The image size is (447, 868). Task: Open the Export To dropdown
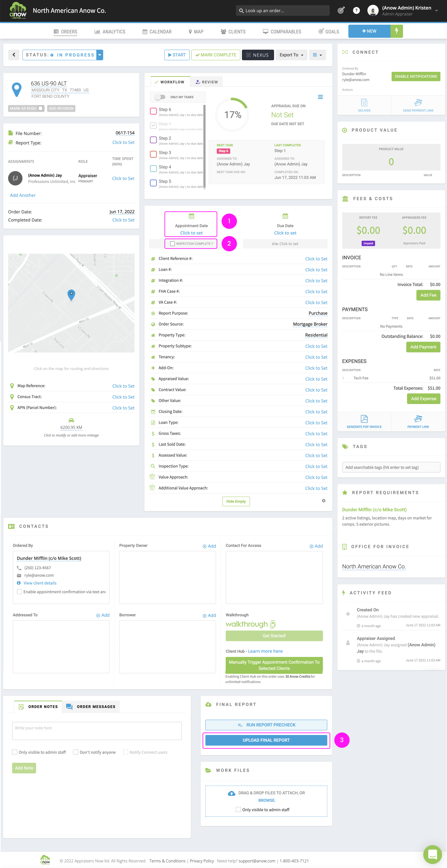point(291,55)
